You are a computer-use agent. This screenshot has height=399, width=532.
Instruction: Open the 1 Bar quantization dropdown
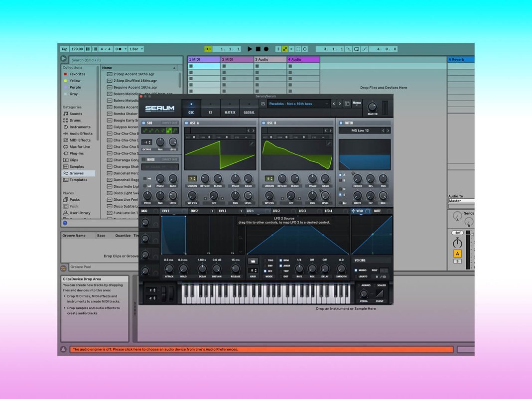(136, 49)
